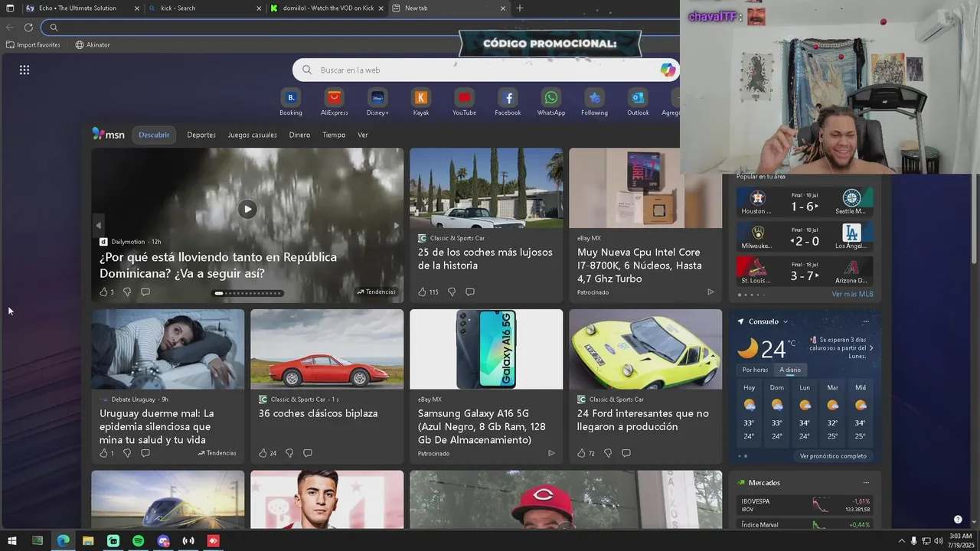The image size is (980, 551).
Task: Click the Copilot icon in search box
Action: coord(668,70)
